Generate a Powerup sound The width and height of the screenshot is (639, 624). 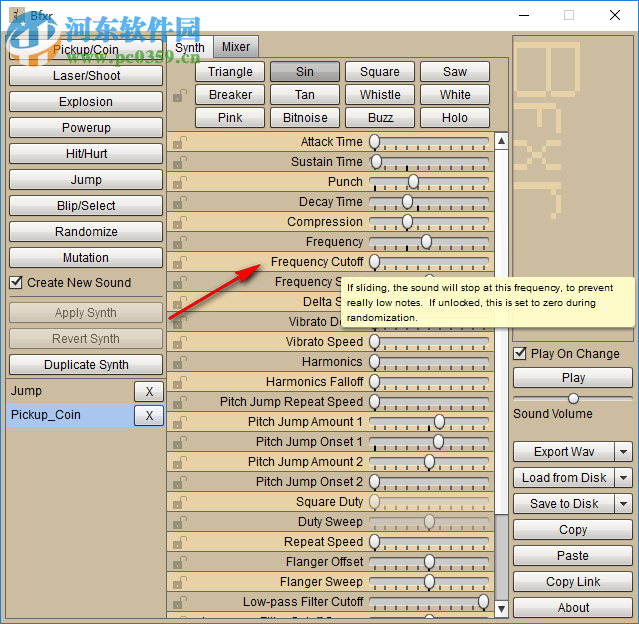point(86,128)
